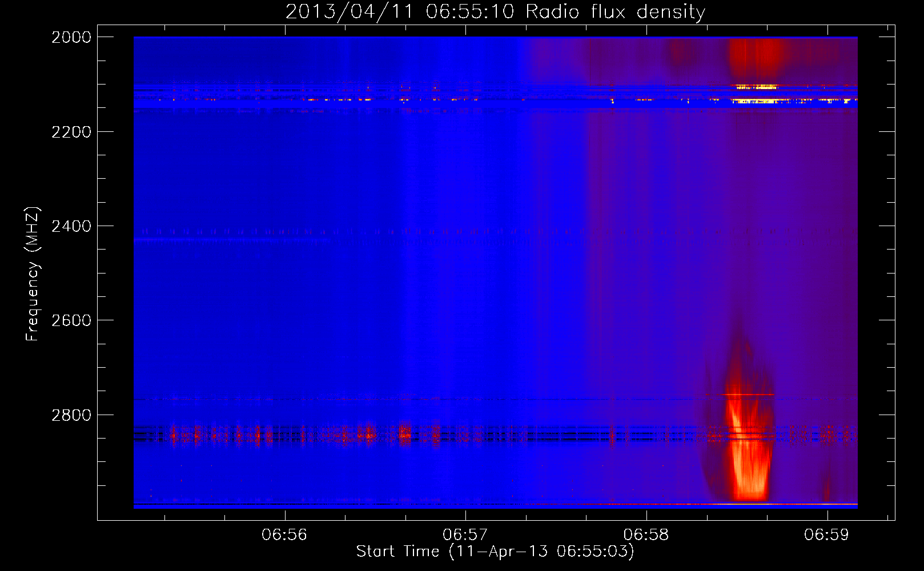The height and width of the screenshot is (571, 924).
Task: Click the 2200 frequency tick label
Action: 71,132
